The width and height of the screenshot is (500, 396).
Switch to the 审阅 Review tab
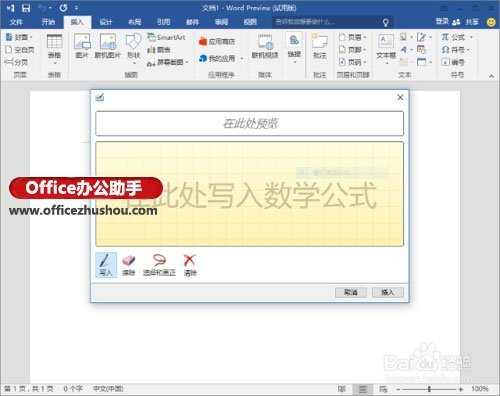(221, 22)
